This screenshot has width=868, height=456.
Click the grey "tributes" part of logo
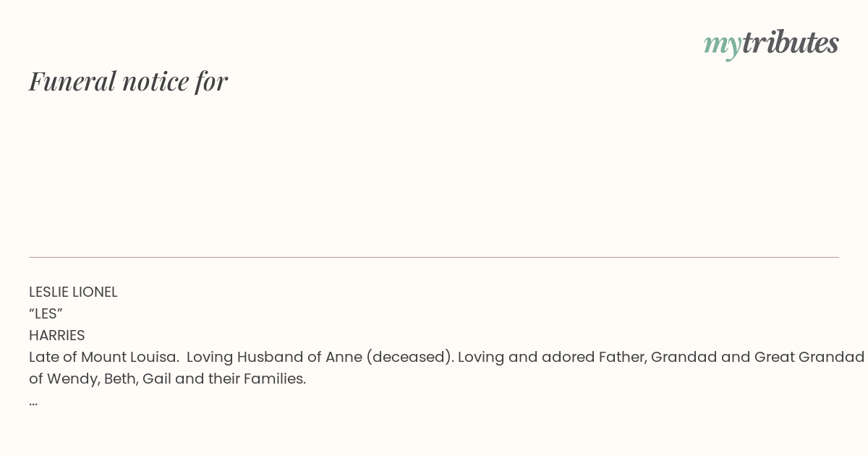click(791, 43)
